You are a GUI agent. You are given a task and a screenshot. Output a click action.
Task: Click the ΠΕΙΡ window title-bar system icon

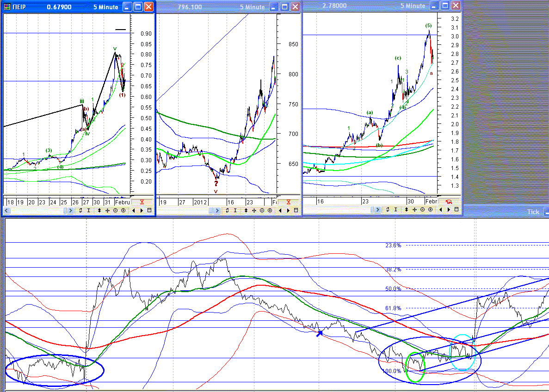7,6
